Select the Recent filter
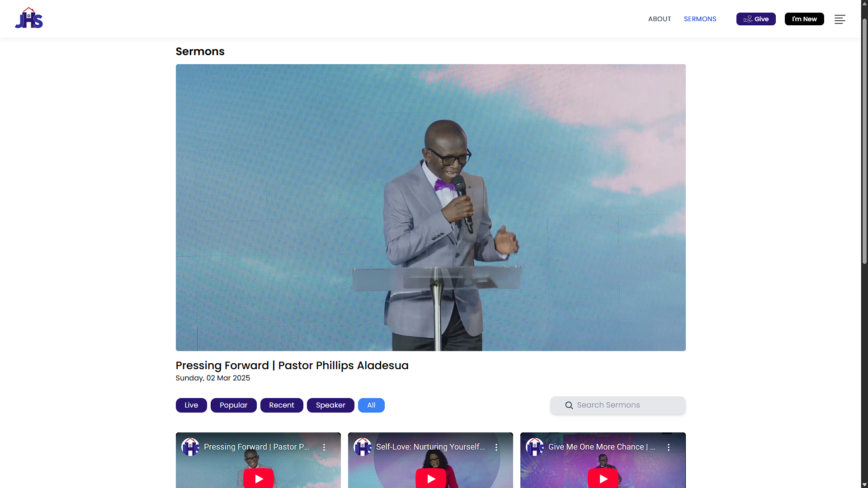Screen dimensions: 868x488 click(x=281, y=405)
